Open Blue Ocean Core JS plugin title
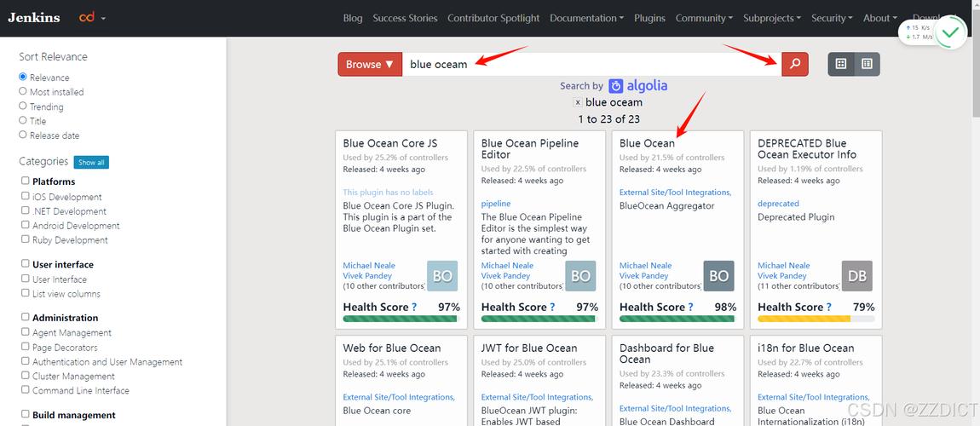The image size is (980, 426). point(390,143)
